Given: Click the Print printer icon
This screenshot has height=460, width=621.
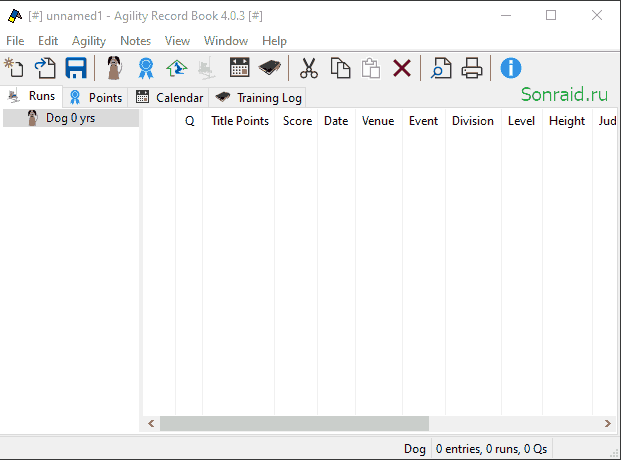Looking at the screenshot, I should [x=472, y=68].
